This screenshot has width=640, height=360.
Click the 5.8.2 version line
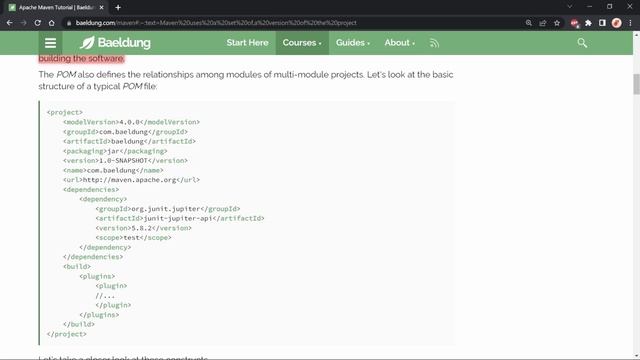(x=144, y=228)
